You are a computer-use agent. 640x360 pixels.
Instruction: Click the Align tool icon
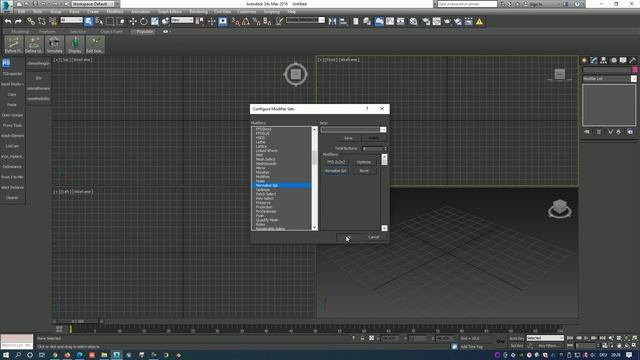343,21
